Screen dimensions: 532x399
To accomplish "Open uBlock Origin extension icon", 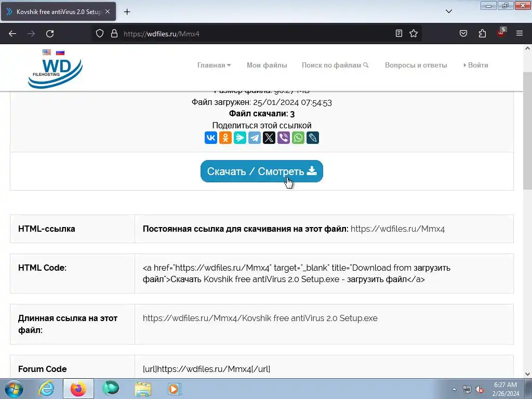I will (x=501, y=33).
